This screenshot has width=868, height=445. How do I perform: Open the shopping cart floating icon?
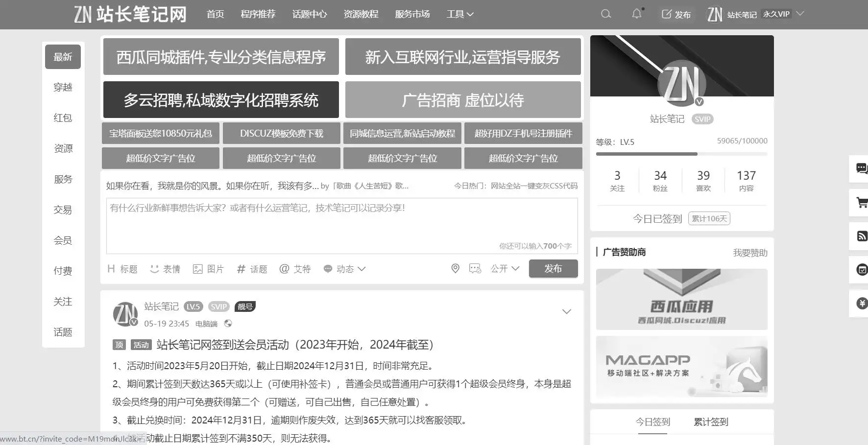point(861,202)
